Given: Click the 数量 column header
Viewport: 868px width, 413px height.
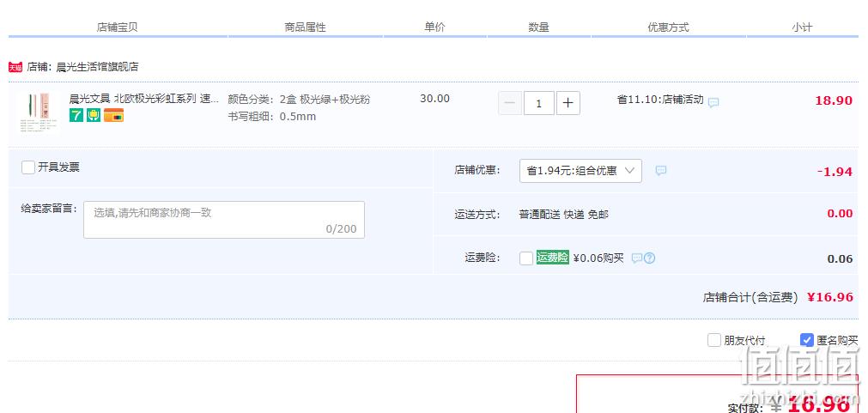Looking at the screenshot, I should pyautogui.click(x=538, y=27).
